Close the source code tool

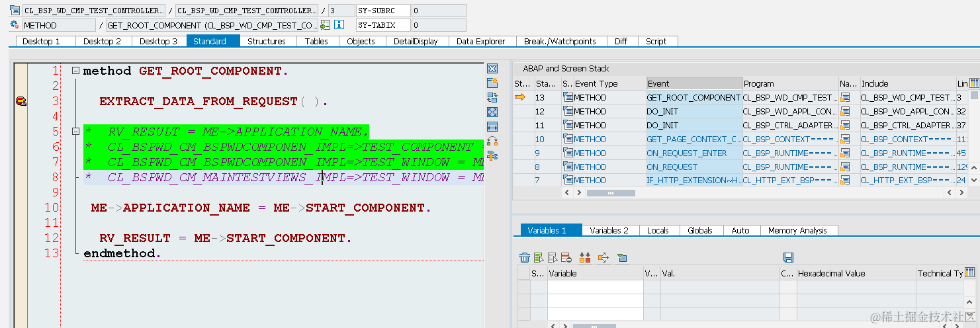click(492, 69)
